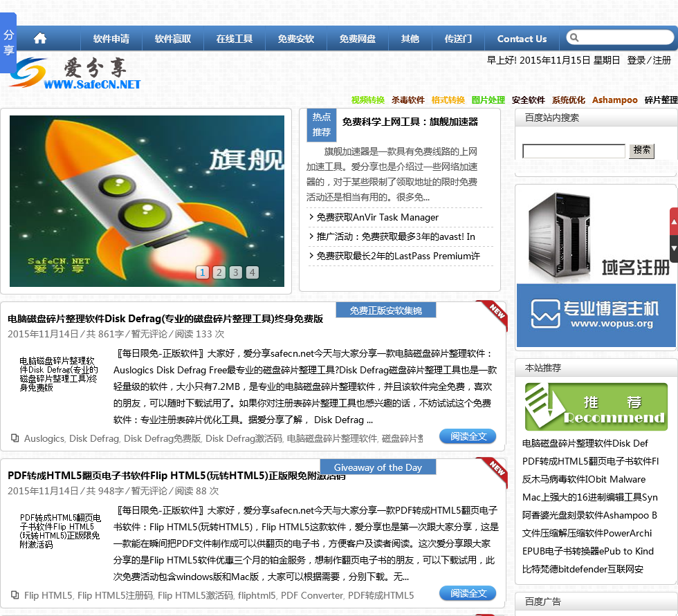Open the 其他 menu
This screenshot has height=616, width=678.
(410, 39)
